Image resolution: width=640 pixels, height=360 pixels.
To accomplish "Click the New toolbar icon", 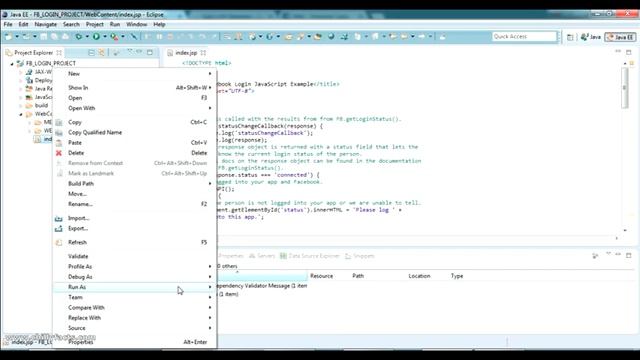I will pyautogui.click(x=8, y=37).
